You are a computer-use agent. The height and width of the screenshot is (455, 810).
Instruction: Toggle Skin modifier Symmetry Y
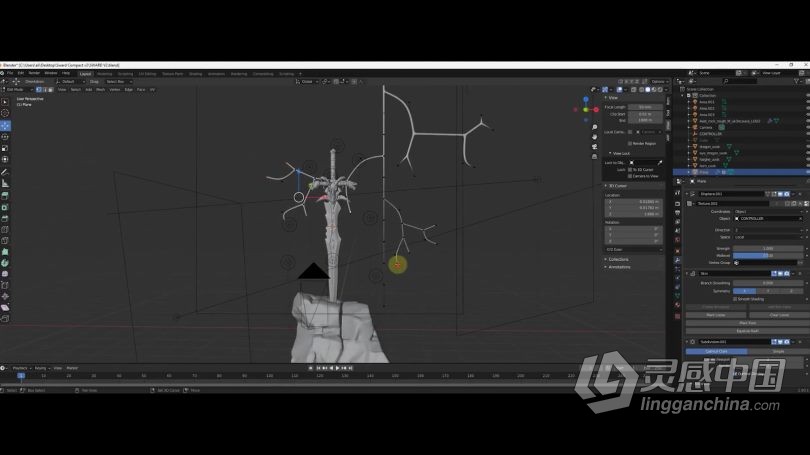768,291
